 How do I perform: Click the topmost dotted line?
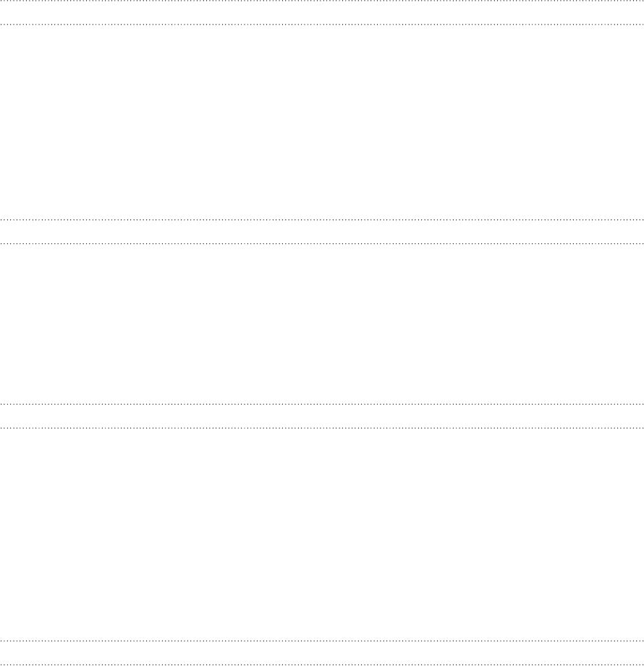coord(322,1)
